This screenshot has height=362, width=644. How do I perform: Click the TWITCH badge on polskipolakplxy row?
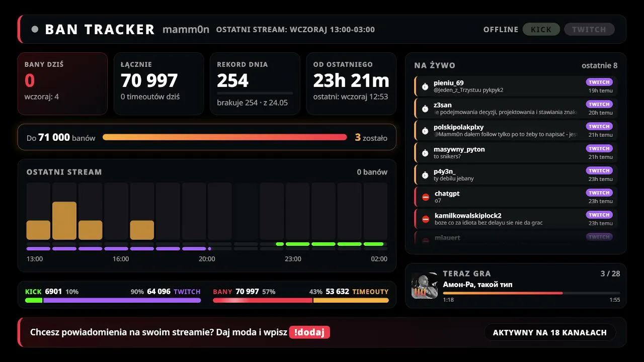pyautogui.click(x=599, y=126)
